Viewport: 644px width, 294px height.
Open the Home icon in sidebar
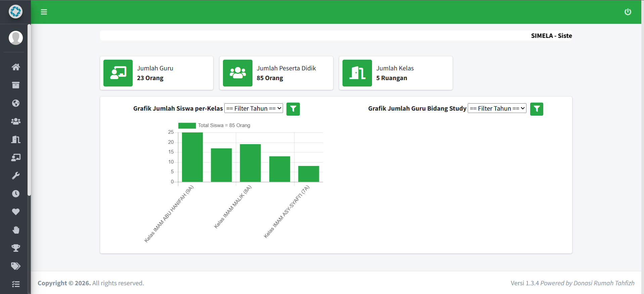(15, 67)
